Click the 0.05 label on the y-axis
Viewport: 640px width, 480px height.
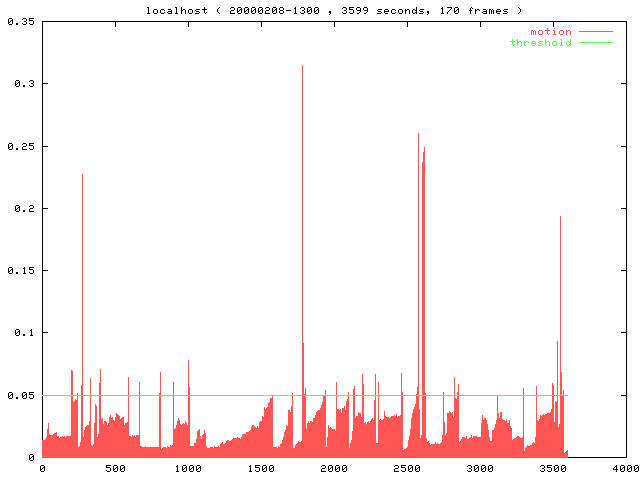20,395
